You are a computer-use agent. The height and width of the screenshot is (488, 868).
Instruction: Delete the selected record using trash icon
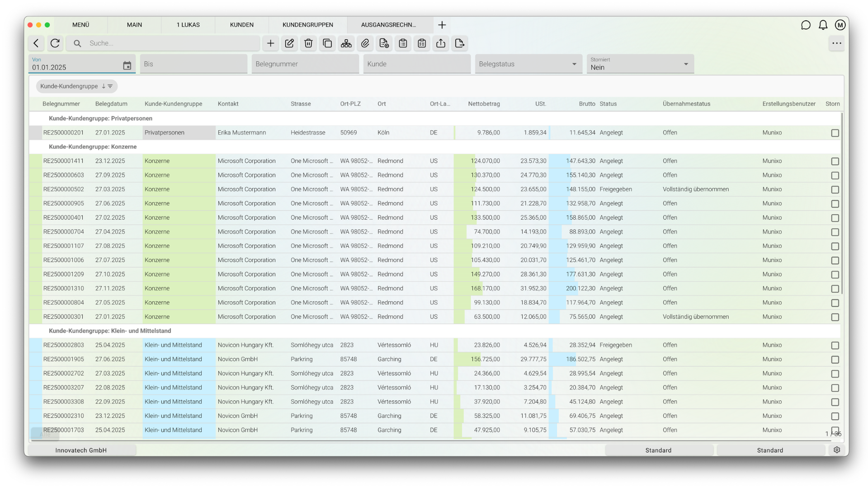[x=308, y=43]
